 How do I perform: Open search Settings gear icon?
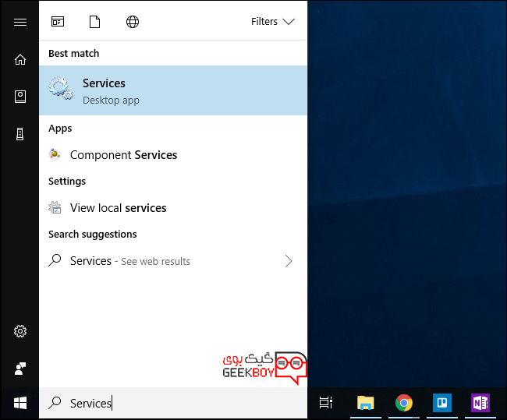(20, 331)
